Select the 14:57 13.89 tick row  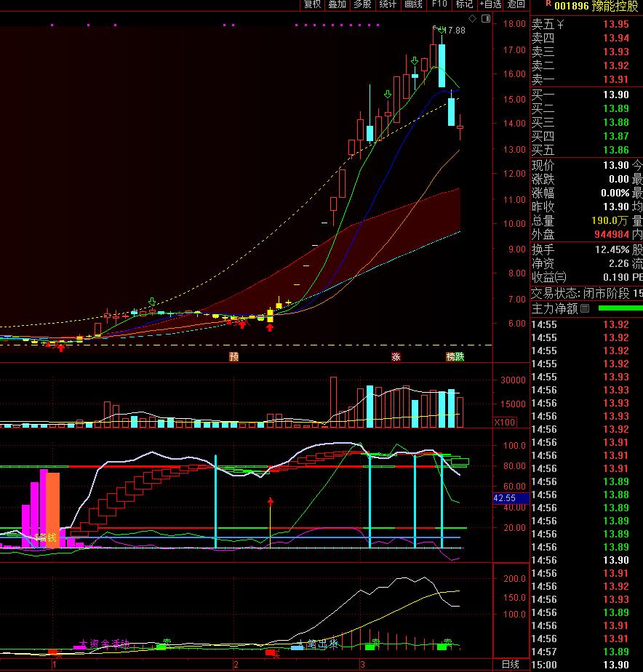[x=580, y=652]
